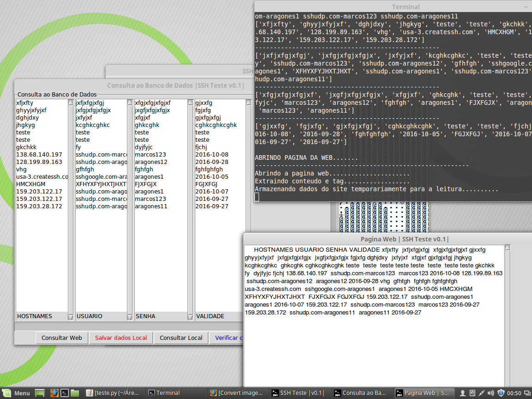Click the USUARIO list scrollbar down arrow
The width and height of the screenshot is (532, 399).
coord(130,317)
